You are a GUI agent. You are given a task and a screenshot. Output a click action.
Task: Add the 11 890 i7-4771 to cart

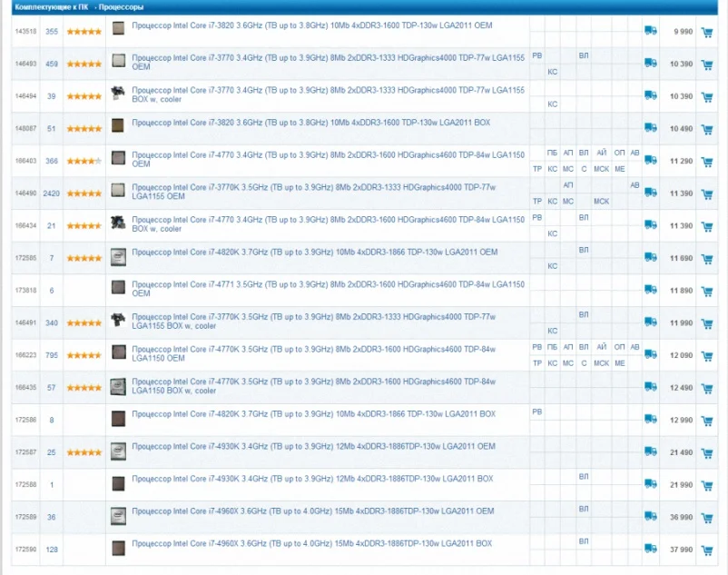coord(706,292)
